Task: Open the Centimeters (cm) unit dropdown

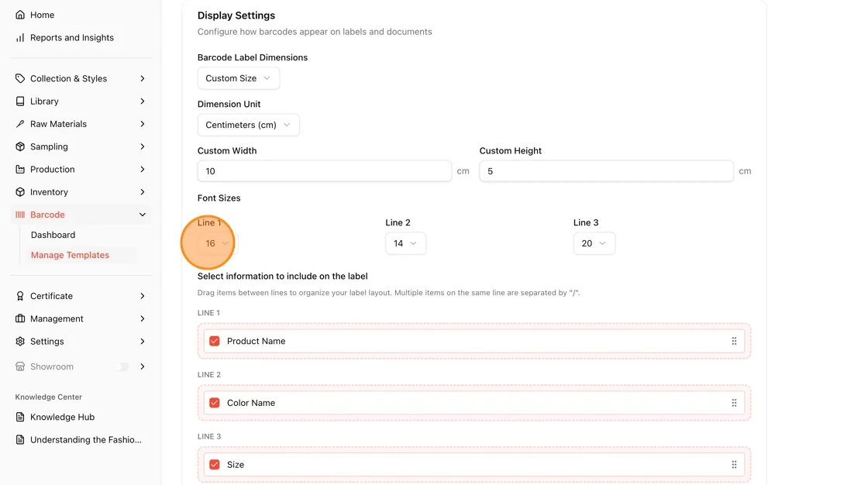Action: pos(249,126)
